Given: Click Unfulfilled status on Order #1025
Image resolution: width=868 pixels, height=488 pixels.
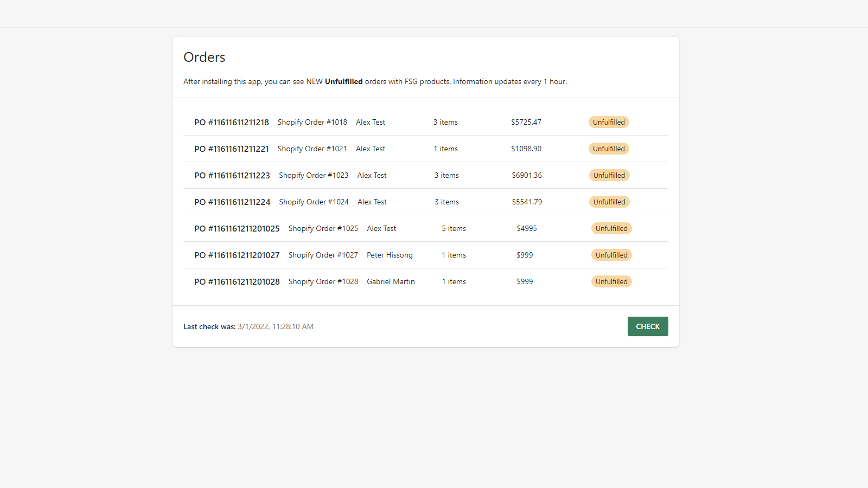Looking at the screenshot, I should pyautogui.click(x=611, y=229).
